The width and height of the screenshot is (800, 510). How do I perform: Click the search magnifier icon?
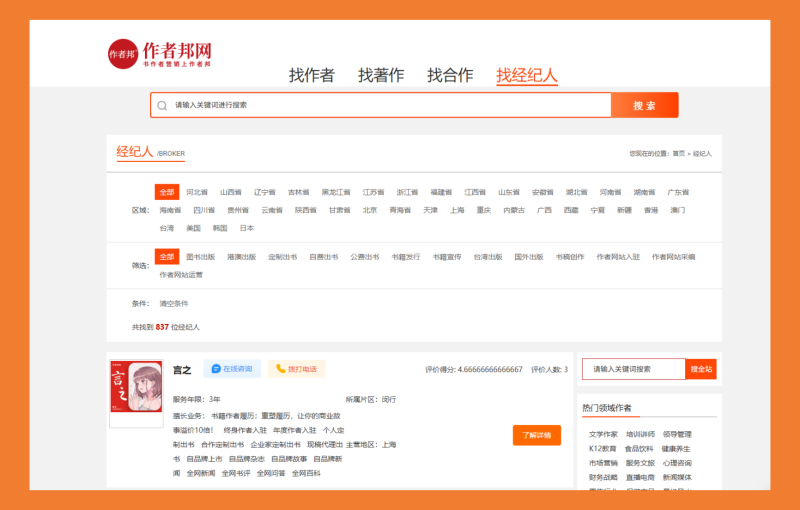pos(162,105)
